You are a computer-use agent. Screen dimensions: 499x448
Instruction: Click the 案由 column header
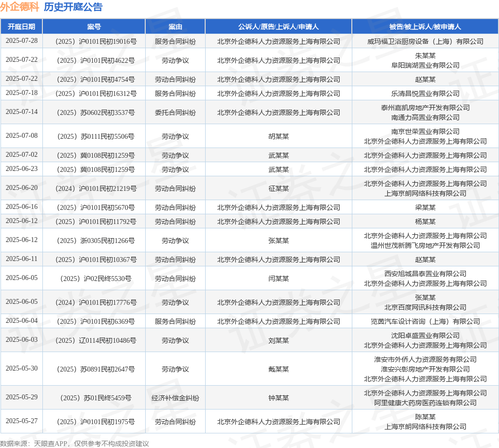click(x=175, y=27)
